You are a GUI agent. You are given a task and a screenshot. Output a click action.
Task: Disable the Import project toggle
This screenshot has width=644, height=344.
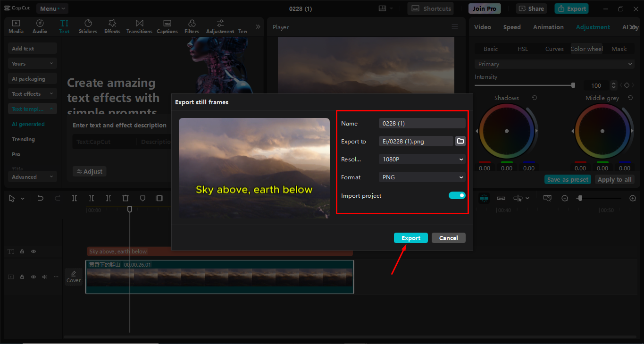click(x=457, y=195)
